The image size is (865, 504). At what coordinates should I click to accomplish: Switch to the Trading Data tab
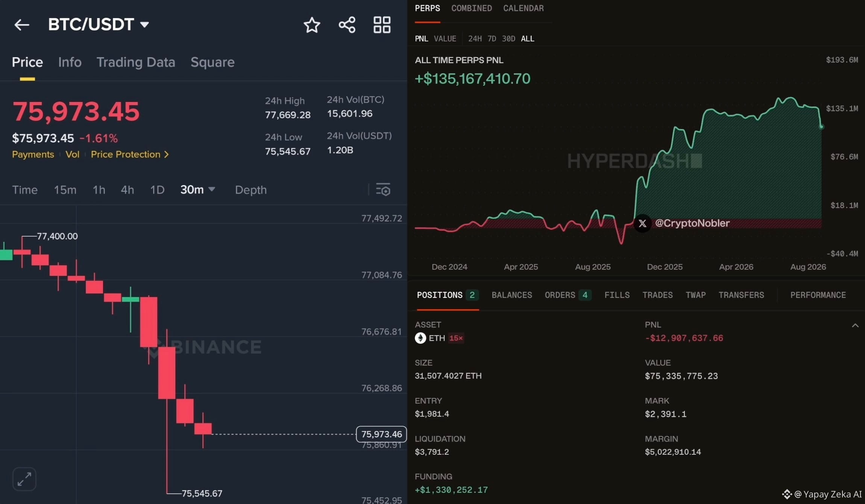(136, 62)
